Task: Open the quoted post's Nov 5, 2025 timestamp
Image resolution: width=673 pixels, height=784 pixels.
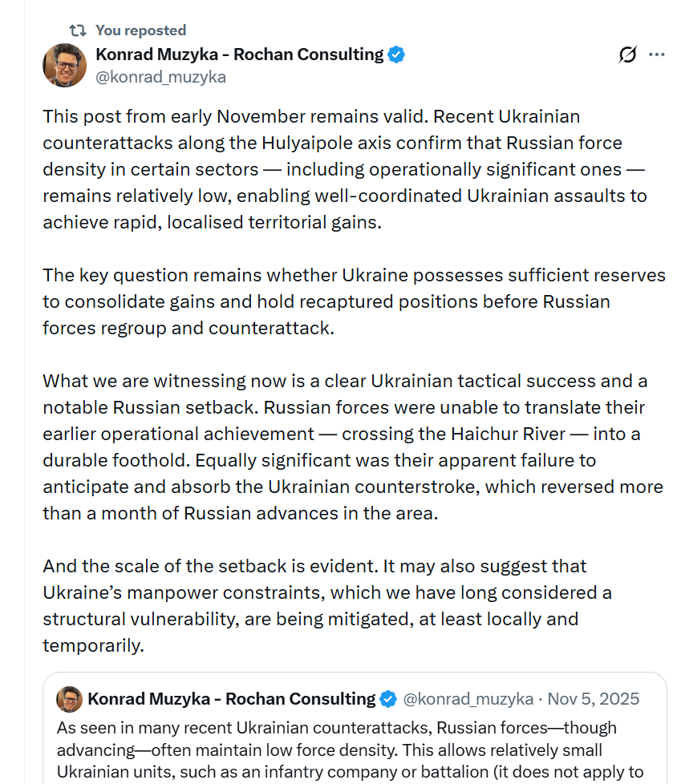Action: 594,699
